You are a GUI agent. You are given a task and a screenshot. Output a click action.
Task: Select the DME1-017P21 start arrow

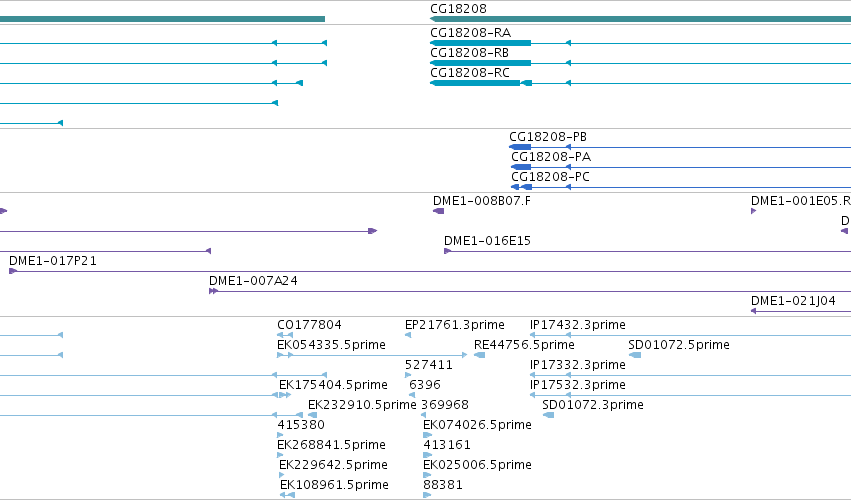pos(13,271)
